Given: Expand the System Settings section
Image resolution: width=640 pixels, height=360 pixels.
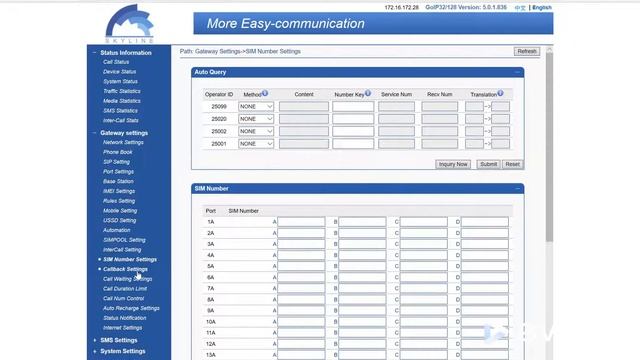Looking at the screenshot, I should 95,351.
